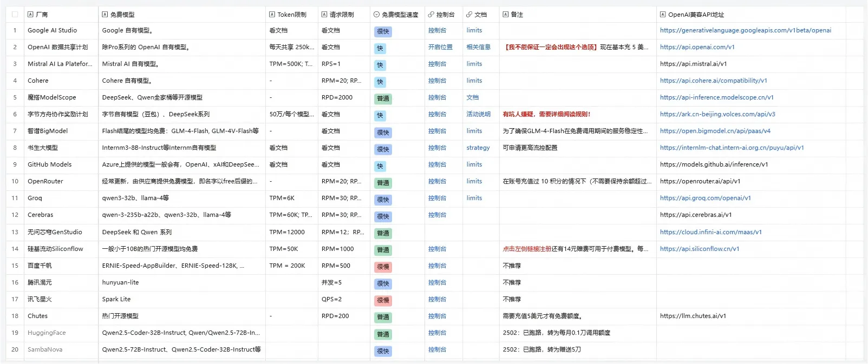
Task: Open the 控制台 link for Mistral AI
Action: (x=437, y=64)
